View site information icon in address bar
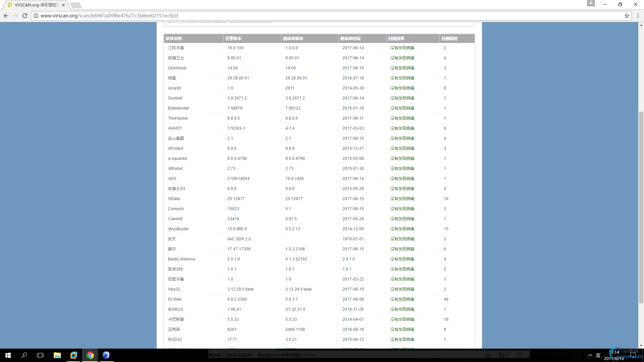644x362 pixels. [x=36, y=16]
